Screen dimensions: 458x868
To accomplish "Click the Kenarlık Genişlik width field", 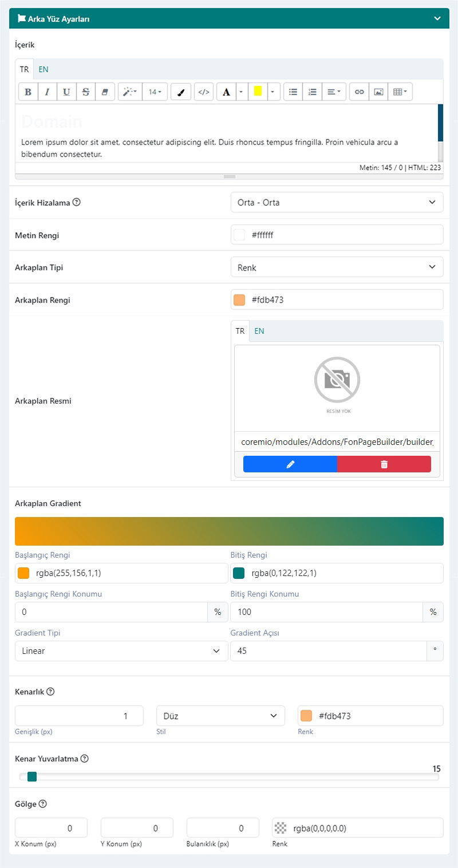I will tap(79, 716).
